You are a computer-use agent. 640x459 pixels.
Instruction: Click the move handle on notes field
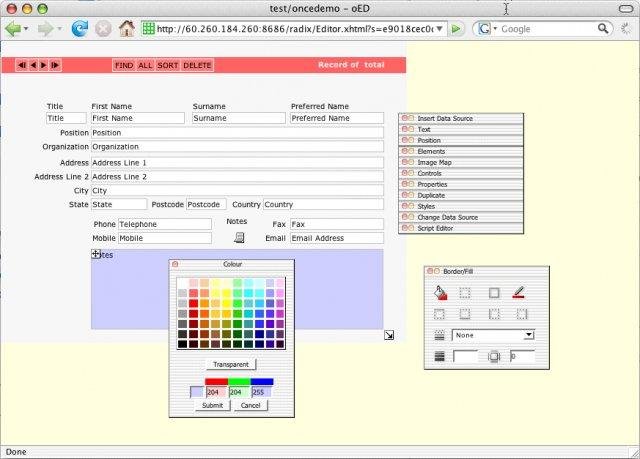click(96, 254)
